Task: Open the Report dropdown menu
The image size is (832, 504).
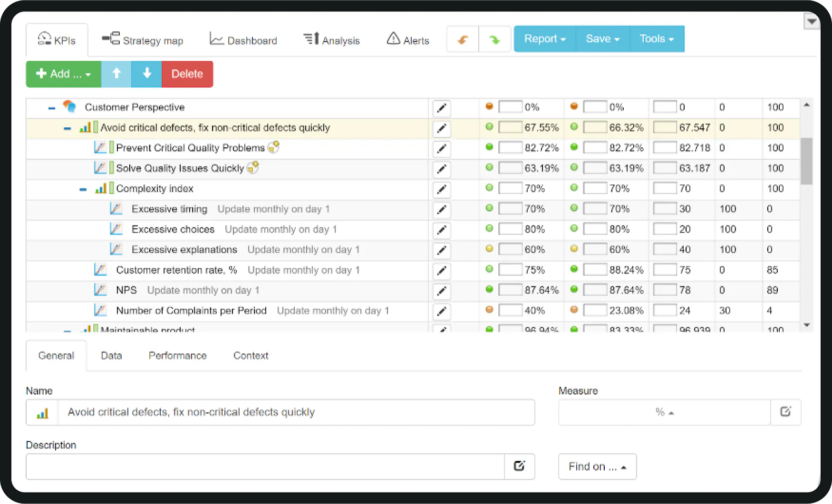Action: [545, 39]
